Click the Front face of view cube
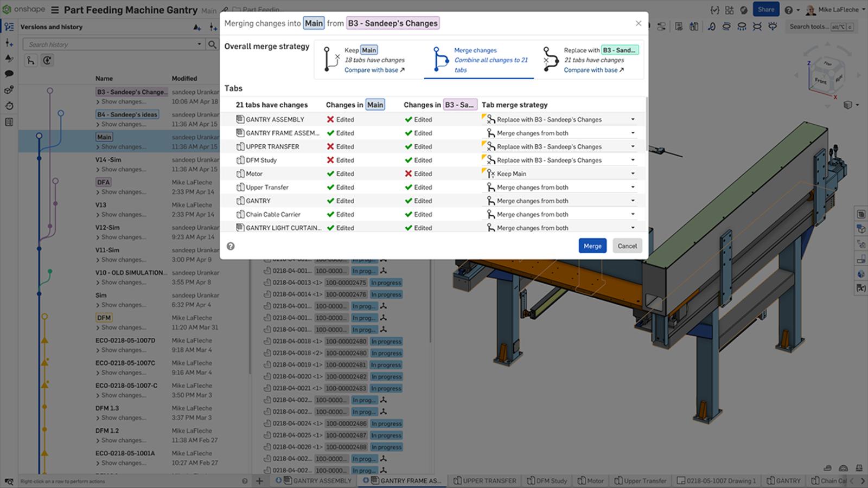Image resolution: width=868 pixels, height=488 pixels. click(820, 81)
